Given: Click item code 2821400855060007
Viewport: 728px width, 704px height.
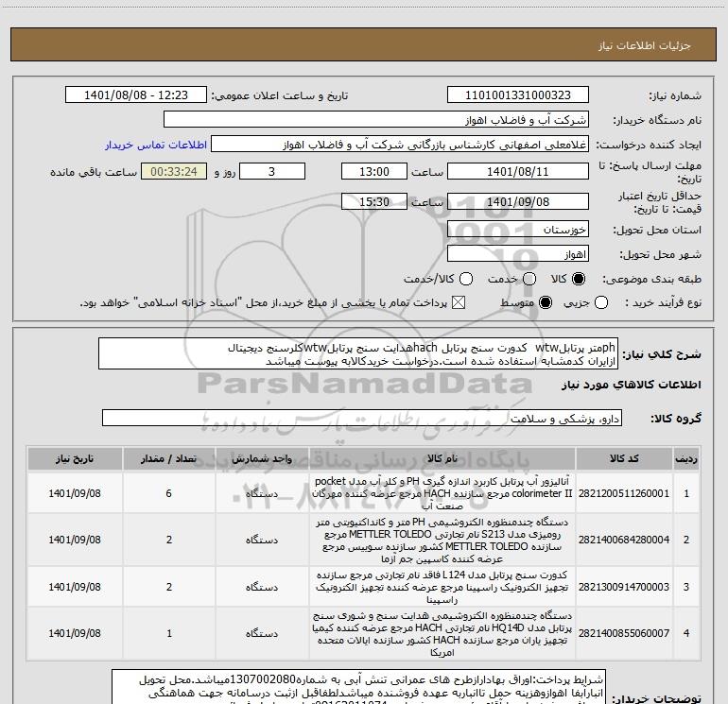Looking at the screenshot, I should [x=624, y=633].
